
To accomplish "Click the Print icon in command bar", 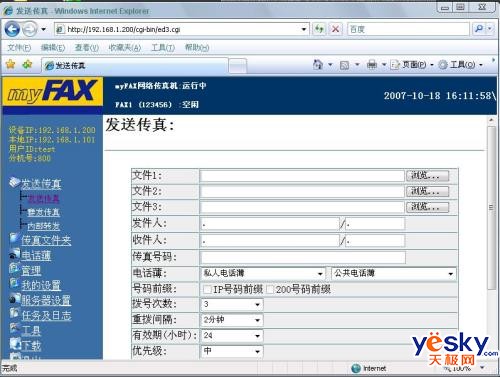I will pos(372,65).
